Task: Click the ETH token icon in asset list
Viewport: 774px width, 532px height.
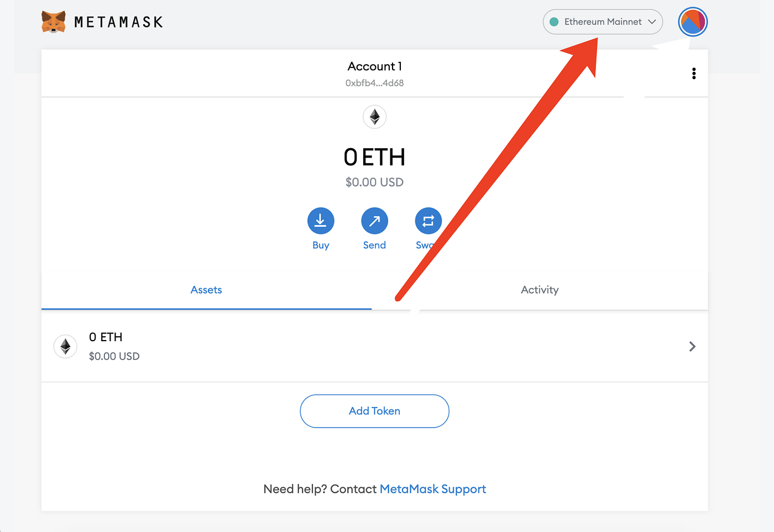Action: [65, 347]
